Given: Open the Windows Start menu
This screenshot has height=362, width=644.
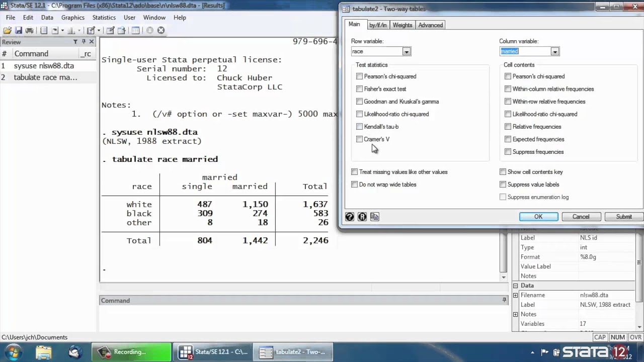Looking at the screenshot, I should (x=12, y=351).
